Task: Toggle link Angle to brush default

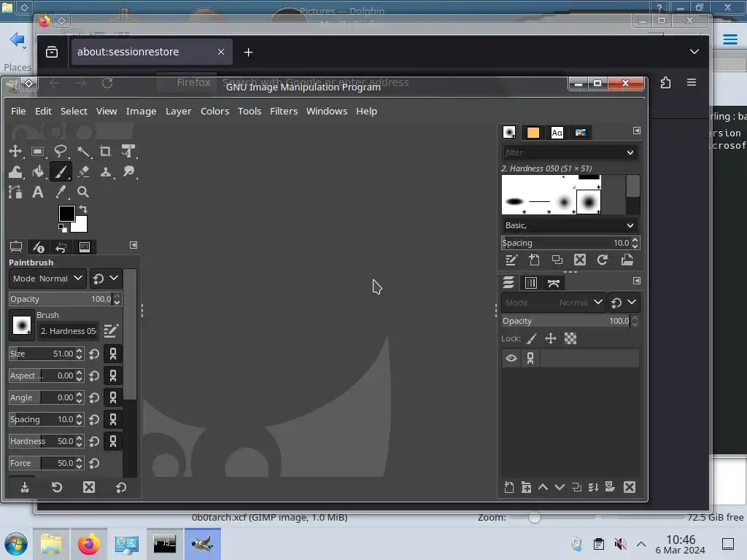Action: 113,397
